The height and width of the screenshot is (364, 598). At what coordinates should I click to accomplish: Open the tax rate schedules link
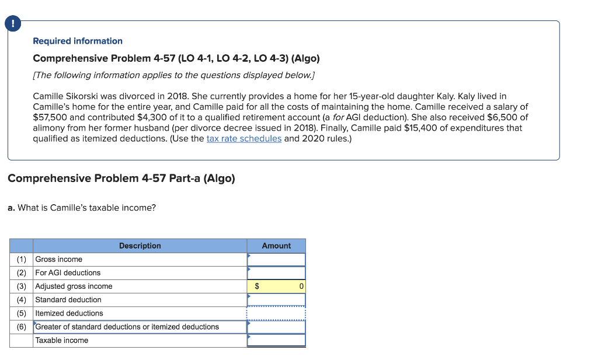point(244,138)
